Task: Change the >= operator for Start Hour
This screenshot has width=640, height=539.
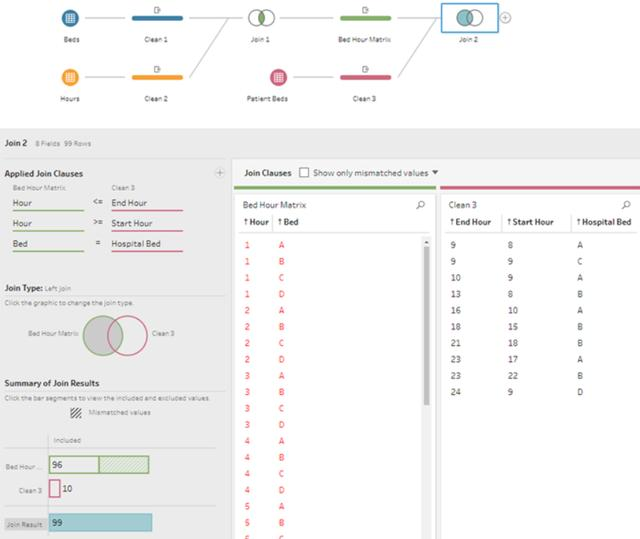Action: click(x=98, y=222)
